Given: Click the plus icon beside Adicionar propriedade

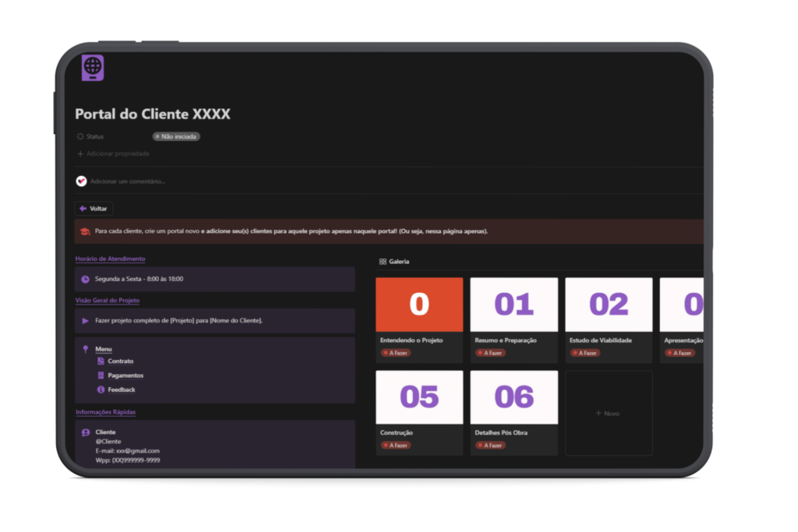Looking at the screenshot, I should (80, 153).
